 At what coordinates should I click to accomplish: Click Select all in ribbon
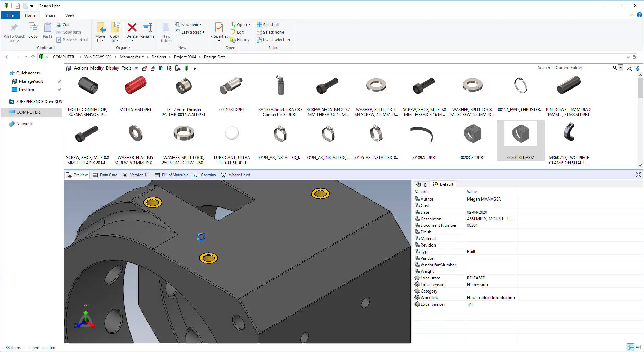click(268, 25)
